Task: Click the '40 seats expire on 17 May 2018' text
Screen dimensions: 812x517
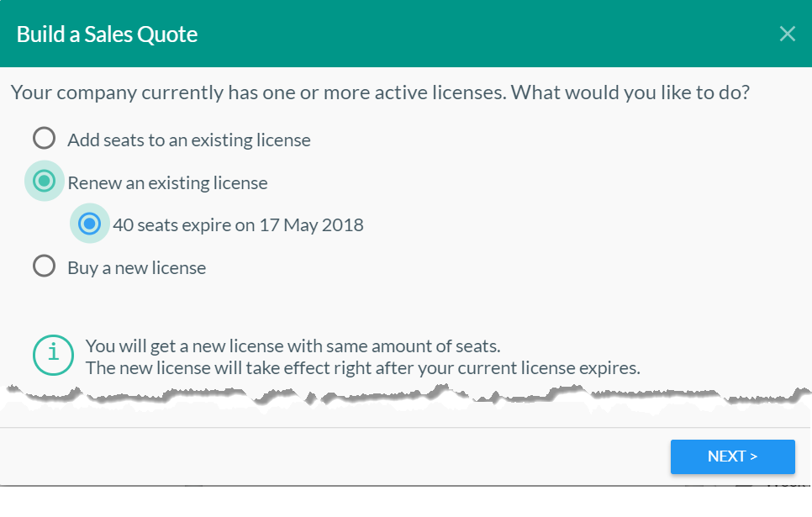Action: click(x=238, y=225)
